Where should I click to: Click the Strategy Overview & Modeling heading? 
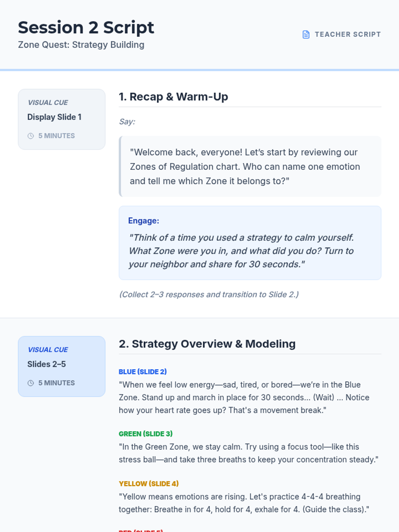[x=207, y=344]
